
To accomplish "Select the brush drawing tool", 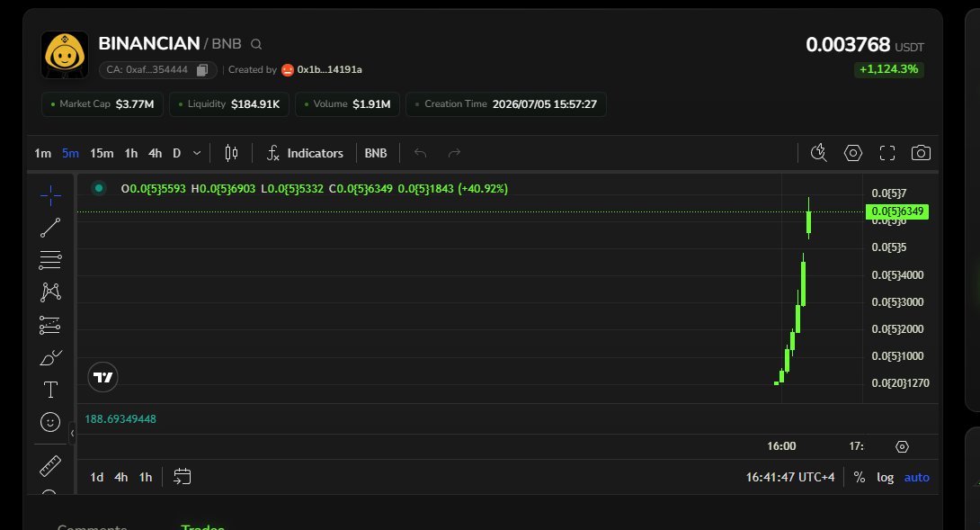I will (50, 357).
